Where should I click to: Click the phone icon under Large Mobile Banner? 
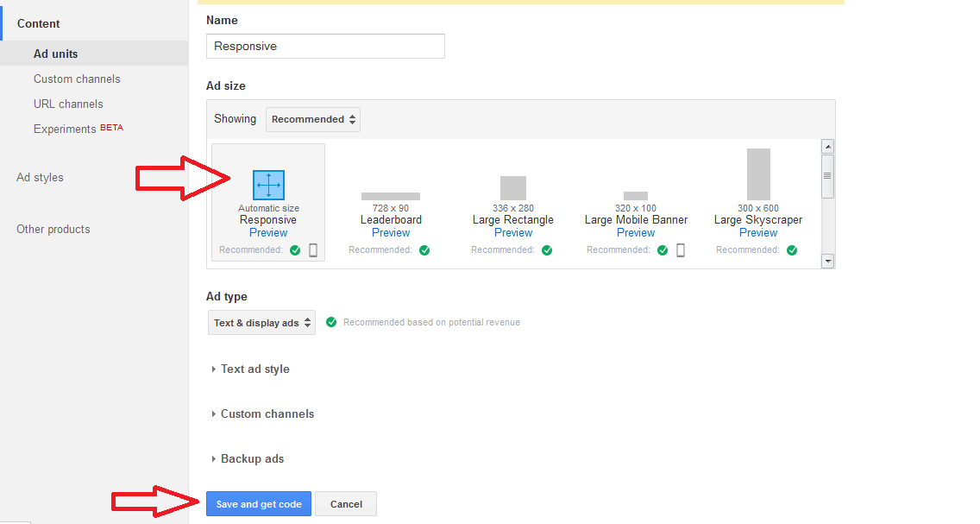(681, 250)
